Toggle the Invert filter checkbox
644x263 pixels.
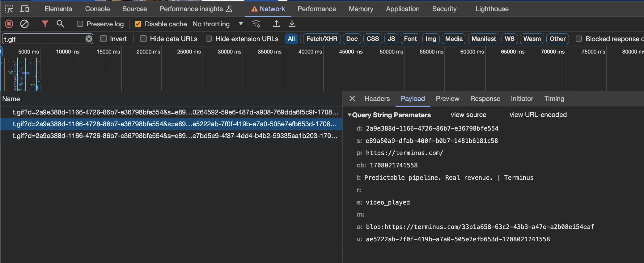[104, 39]
